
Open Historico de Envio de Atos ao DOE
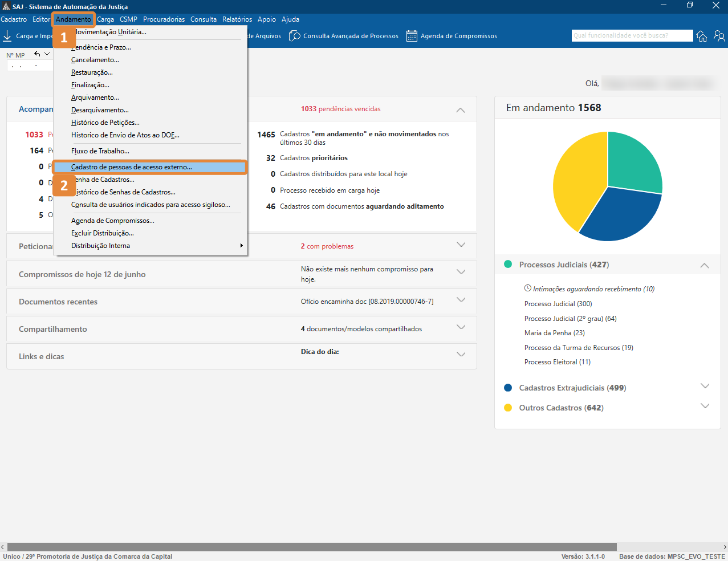click(x=150, y=135)
